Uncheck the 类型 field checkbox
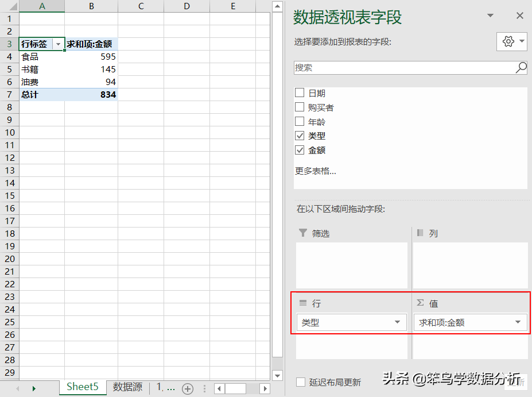Image resolution: width=532 pixels, height=397 pixels. pos(300,136)
